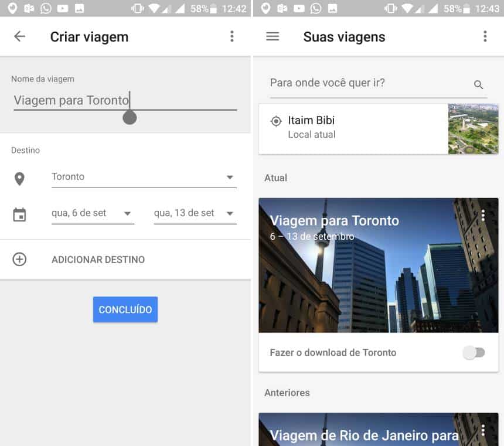The width and height of the screenshot is (504, 446).
Task: Tap the Suas viagens title
Action: (x=344, y=37)
